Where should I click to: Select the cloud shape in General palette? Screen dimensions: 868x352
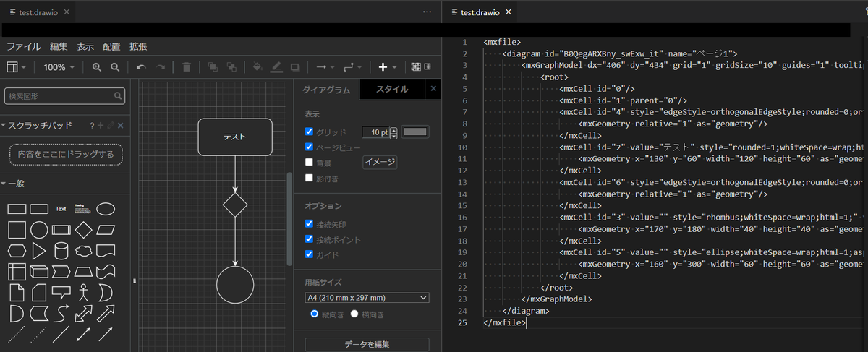tap(84, 251)
